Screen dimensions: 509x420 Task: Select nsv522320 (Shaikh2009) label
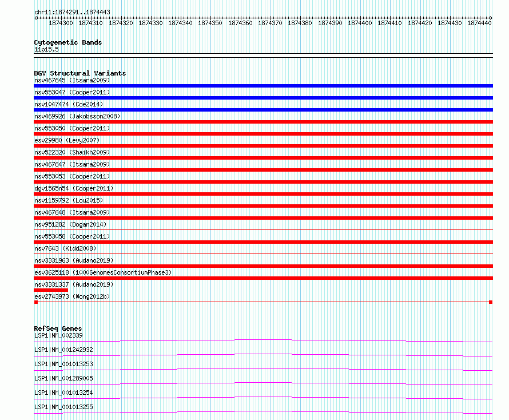72,152
